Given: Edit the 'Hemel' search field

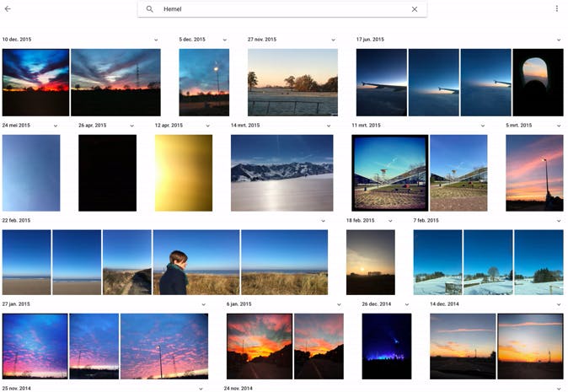Looking at the screenshot, I should 282,9.
